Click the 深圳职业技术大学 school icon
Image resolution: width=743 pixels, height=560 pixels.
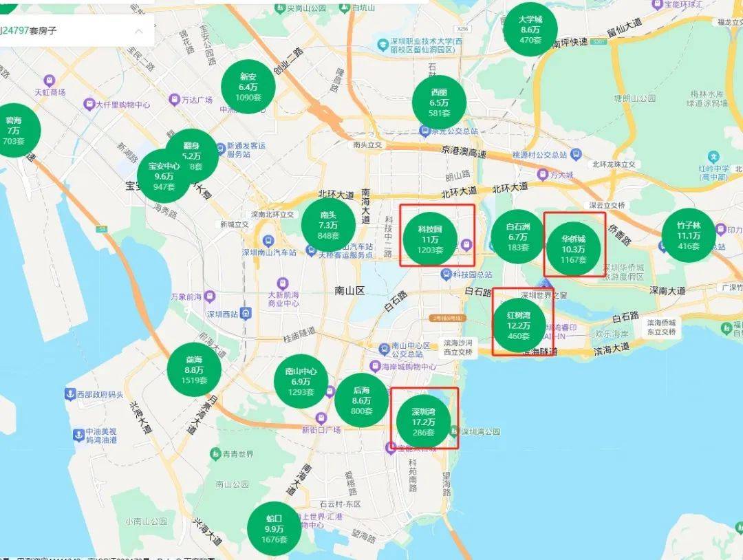point(383,45)
